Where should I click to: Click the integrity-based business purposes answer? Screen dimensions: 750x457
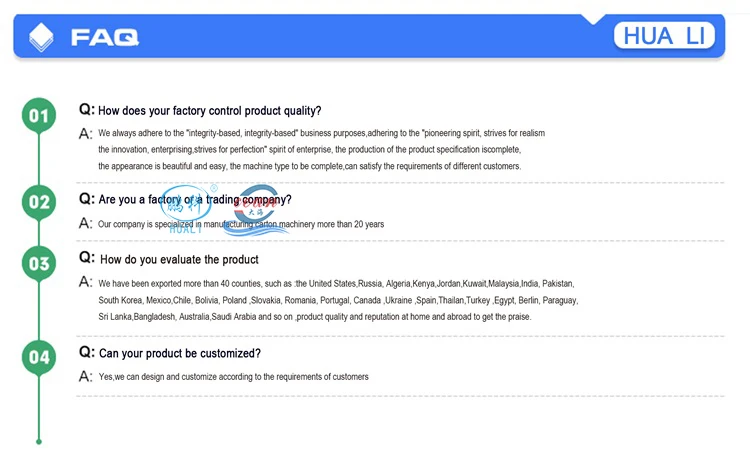pyautogui.click(x=320, y=149)
